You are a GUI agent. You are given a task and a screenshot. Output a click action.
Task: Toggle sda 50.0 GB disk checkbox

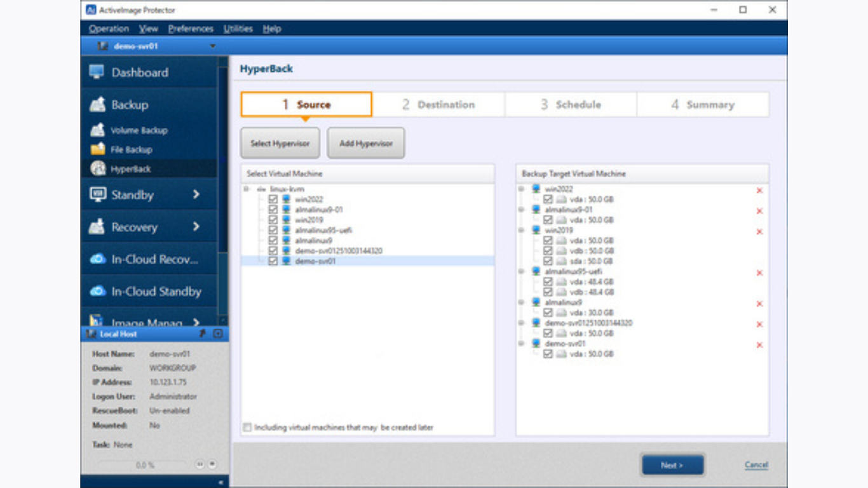coord(548,261)
